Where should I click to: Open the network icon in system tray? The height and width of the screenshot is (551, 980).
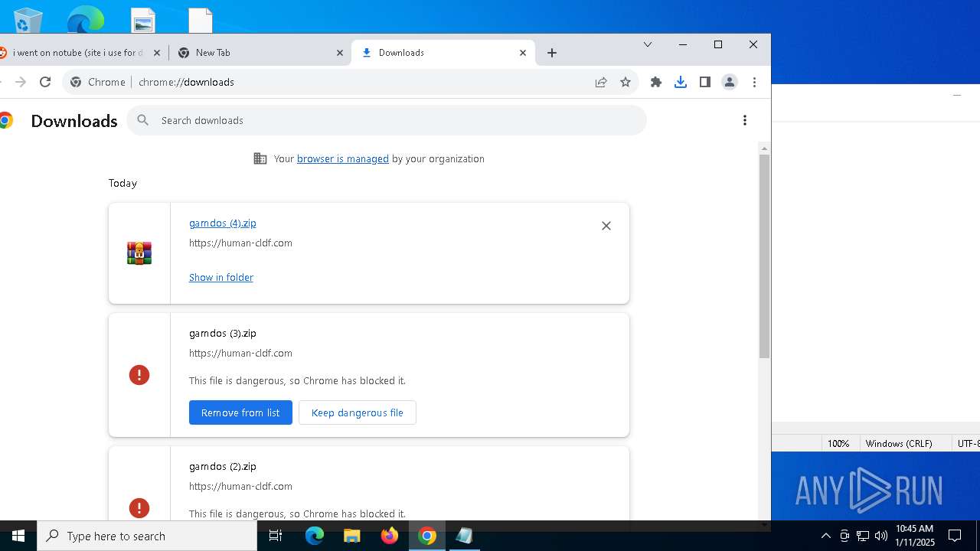pyautogui.click(x=863, y=536)
